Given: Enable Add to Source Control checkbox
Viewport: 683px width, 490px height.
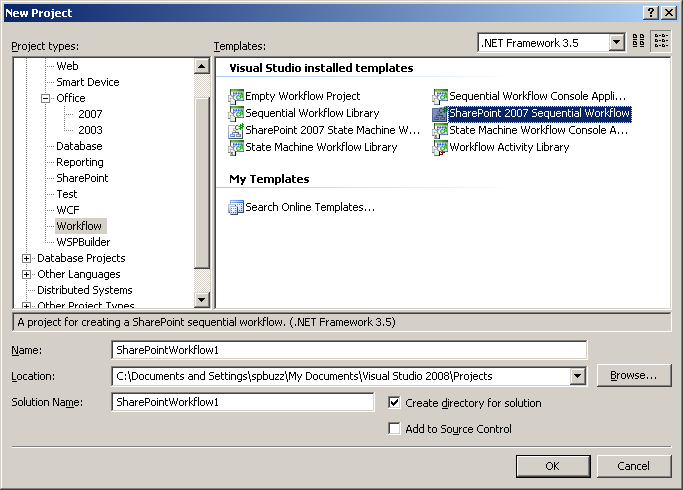Looking at the screenshot, I should point(394,429).
